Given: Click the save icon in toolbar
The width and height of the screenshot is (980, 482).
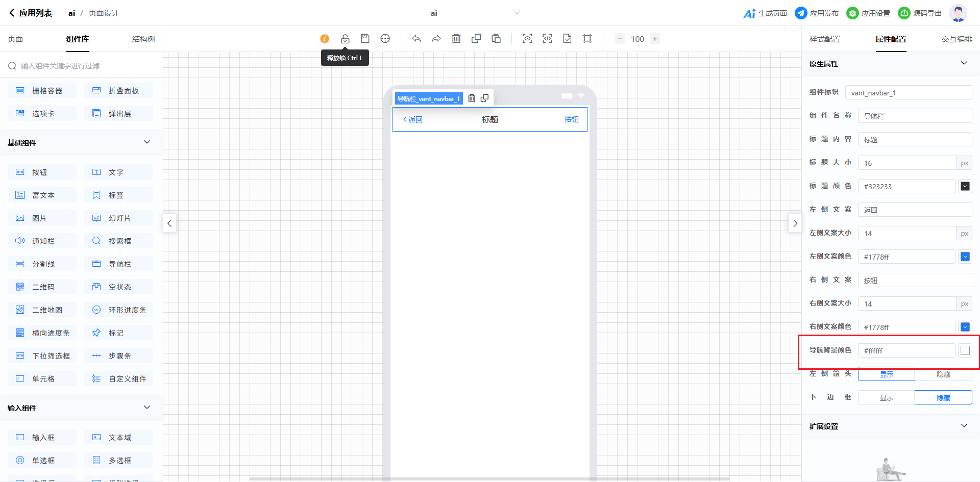Looking at the screenshot, I should (365, 39).
